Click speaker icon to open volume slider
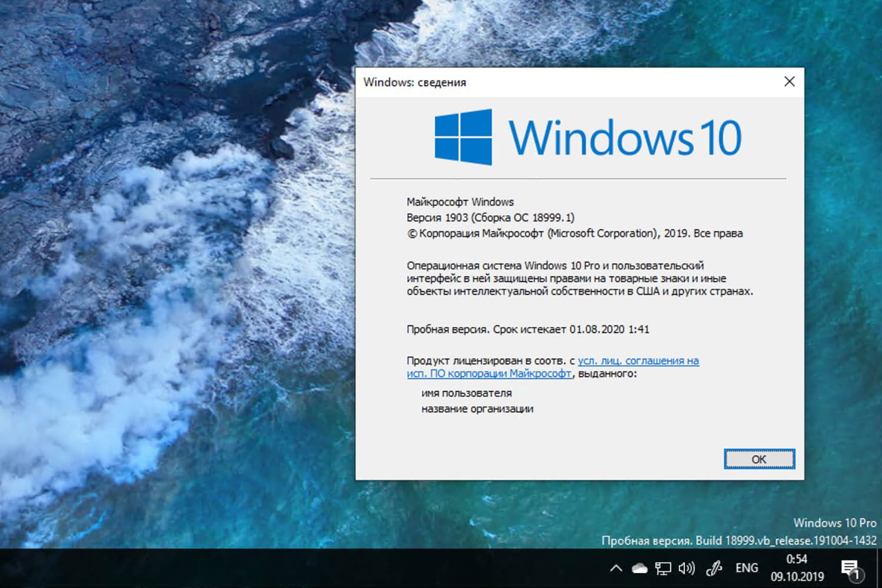This screenshot has height=588, width=882. pyautogui.click(x=686, y=568)
